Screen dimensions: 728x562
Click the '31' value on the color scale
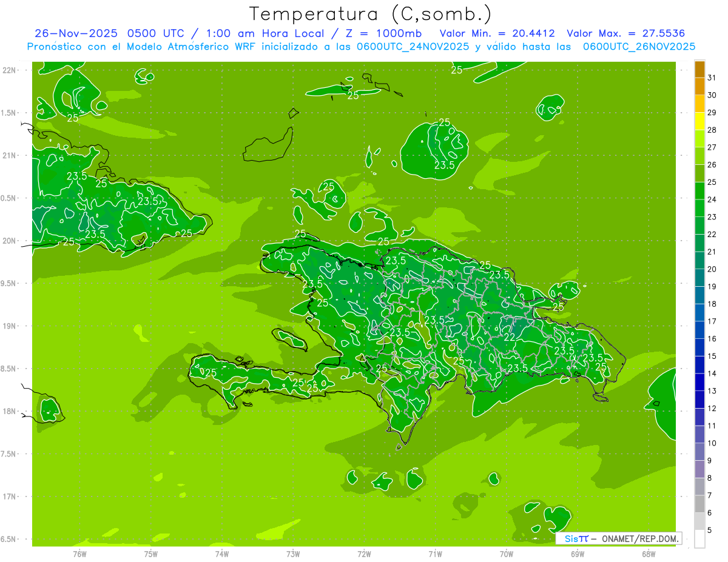tap(712, 78)
